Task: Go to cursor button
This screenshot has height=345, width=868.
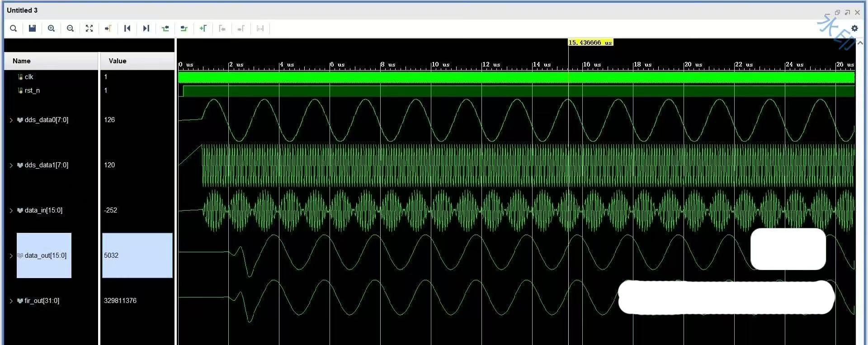Action: (108, 28)
